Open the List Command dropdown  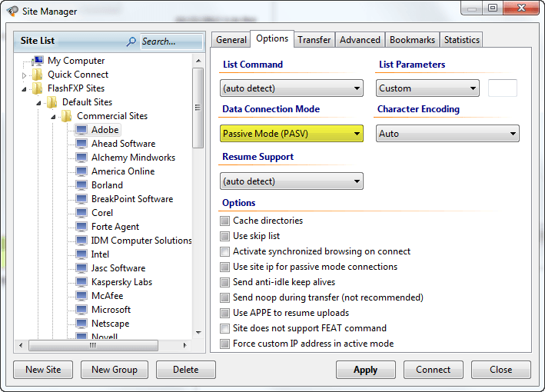(291, 88)
